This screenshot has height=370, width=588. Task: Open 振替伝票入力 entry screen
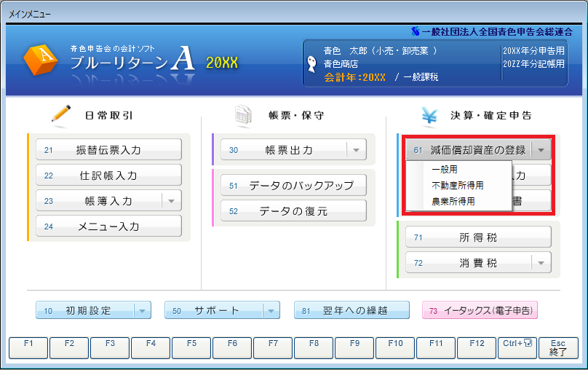[x=108, y=150]
